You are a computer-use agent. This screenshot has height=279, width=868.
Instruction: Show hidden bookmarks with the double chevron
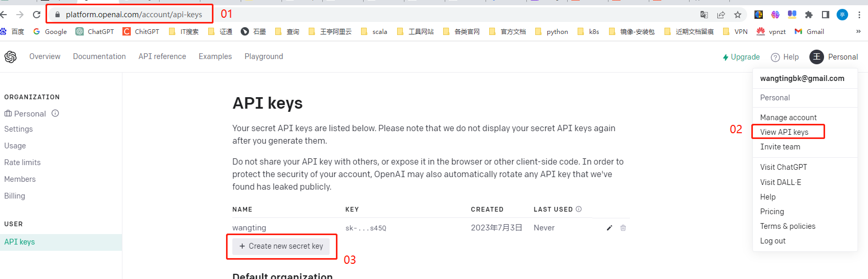coord(858,31)
